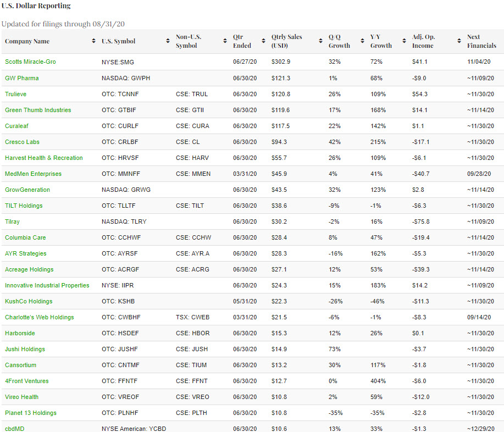Click the sort arrows beside Company Name
The image size is (504, 432).
(x=93, y=42)
